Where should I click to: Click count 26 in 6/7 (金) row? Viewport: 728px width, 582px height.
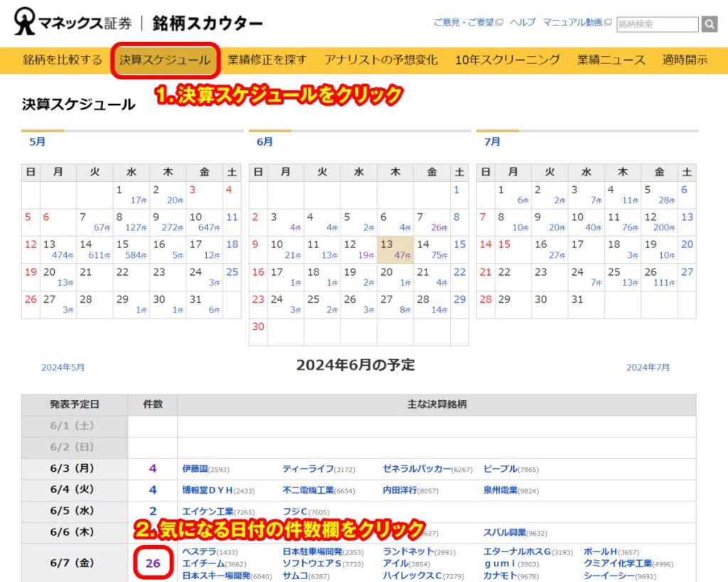154,564
